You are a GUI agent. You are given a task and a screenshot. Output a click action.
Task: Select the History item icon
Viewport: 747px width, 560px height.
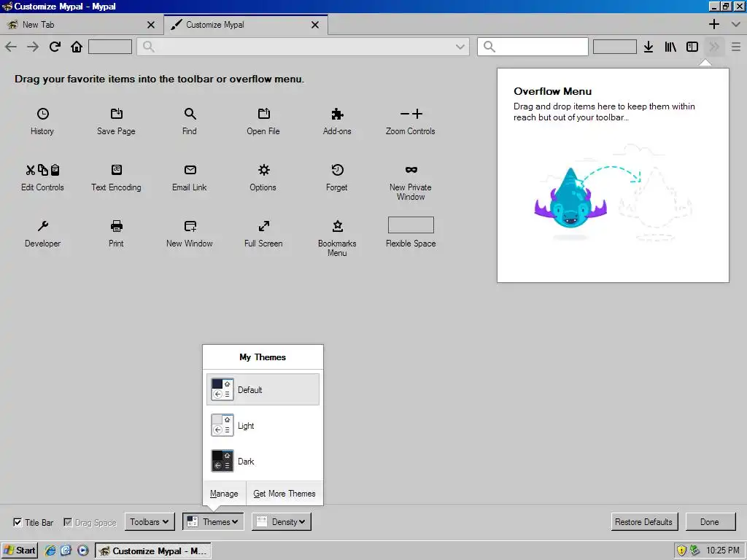pos(43,114)
